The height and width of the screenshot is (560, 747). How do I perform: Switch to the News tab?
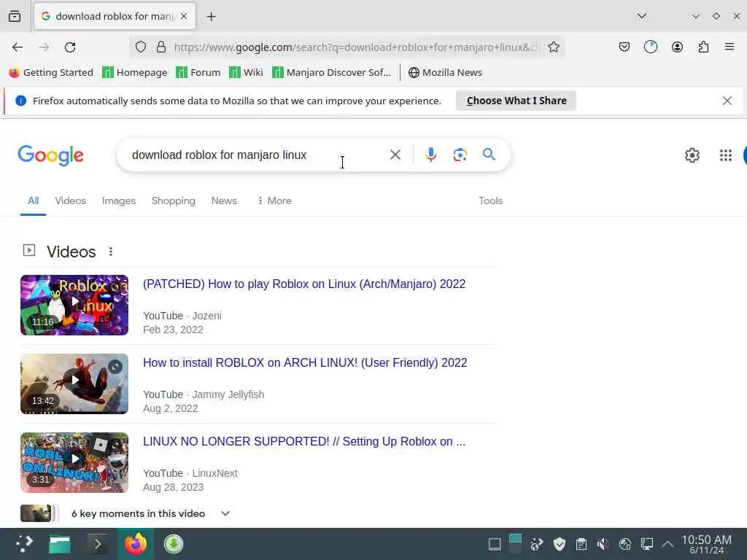pyautogui.click(x=224, y=201)
